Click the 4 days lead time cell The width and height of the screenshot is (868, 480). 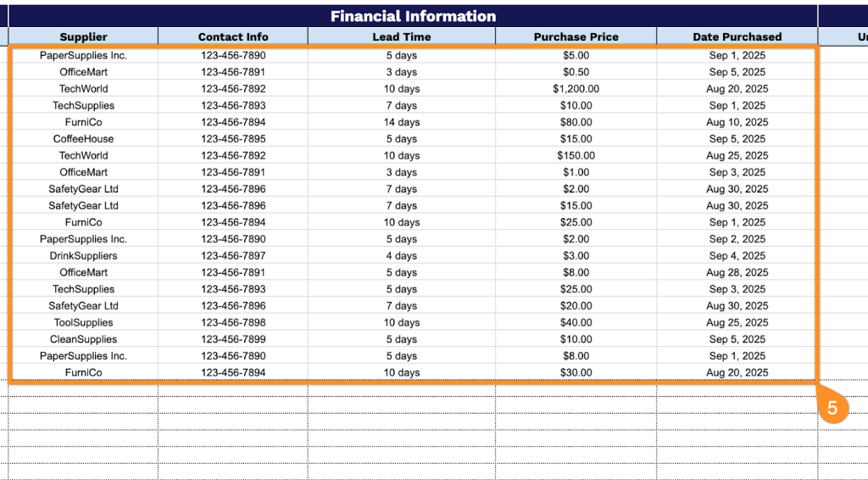click(402, 256)
